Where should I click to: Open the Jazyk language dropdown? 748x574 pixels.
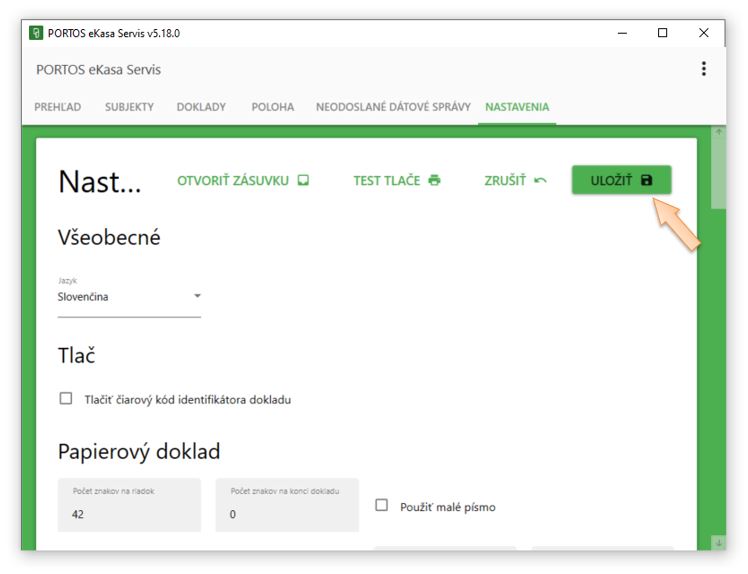click(129, 297)
